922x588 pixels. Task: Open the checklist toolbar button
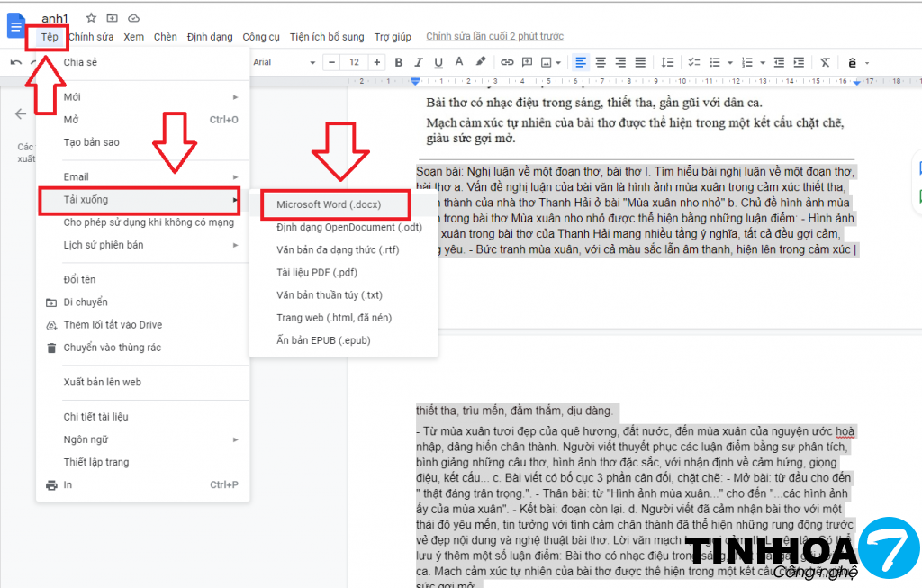pos(695,62)
